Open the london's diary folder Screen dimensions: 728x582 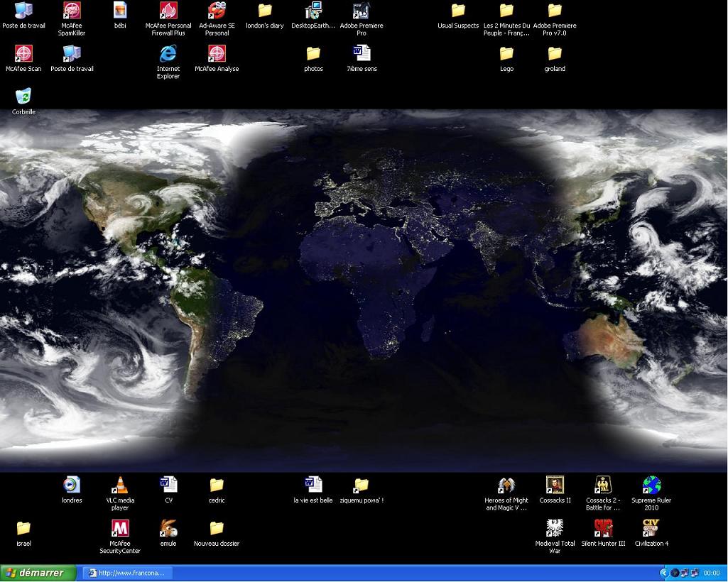tap(265, 11)
